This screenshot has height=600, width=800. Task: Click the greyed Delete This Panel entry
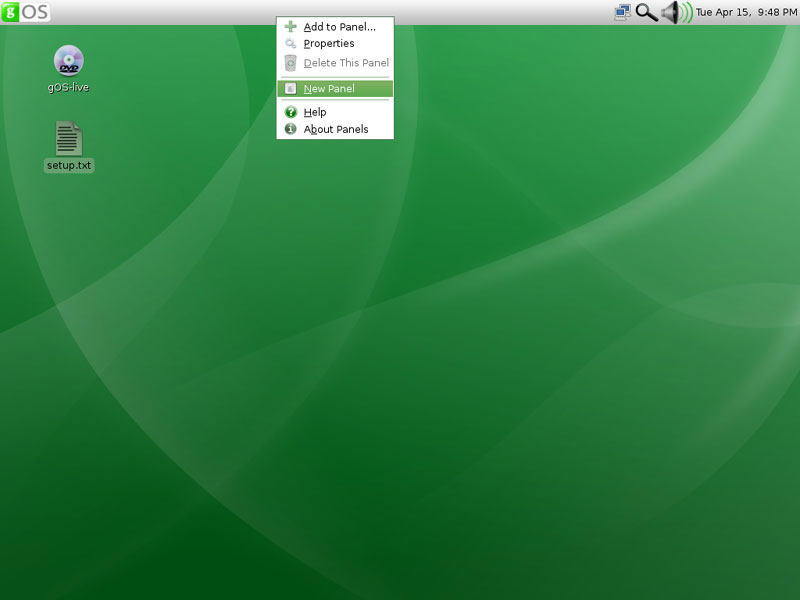tap(335, 63)
